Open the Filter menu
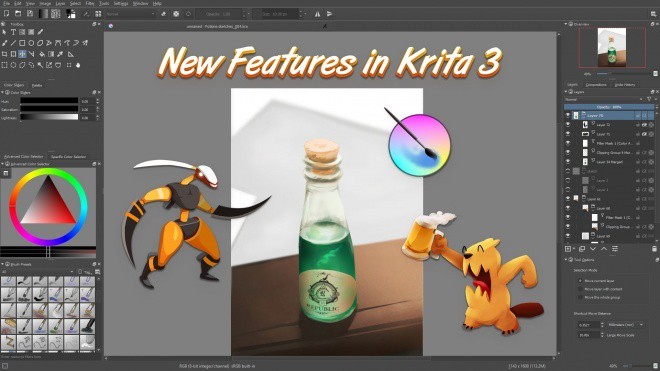Image resolution: width=660 pixels, height=371 pixels. pos(90,3)
